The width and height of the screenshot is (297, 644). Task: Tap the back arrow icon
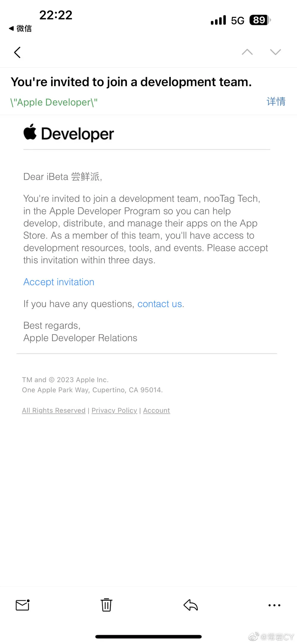click(x=18, y=53)
